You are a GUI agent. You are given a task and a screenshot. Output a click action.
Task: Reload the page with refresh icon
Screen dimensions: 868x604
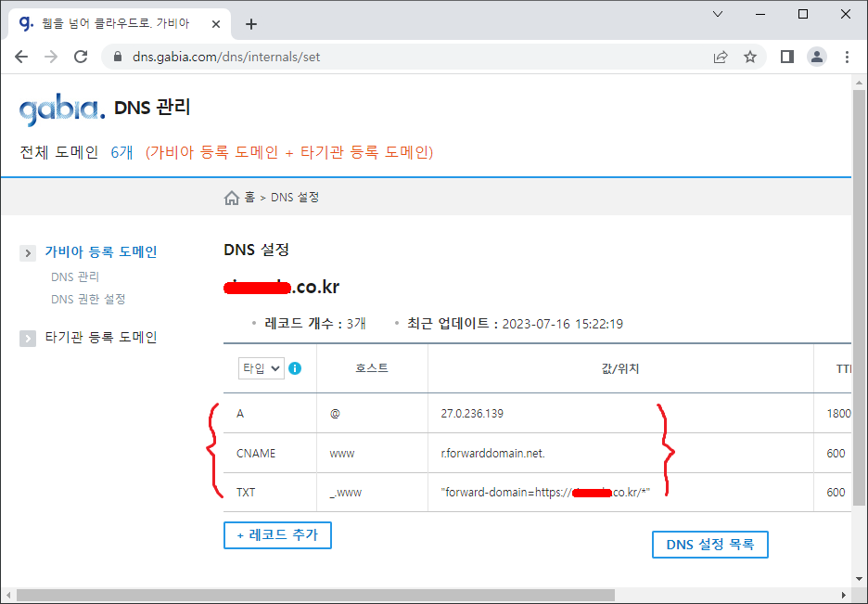pos(81,57)
